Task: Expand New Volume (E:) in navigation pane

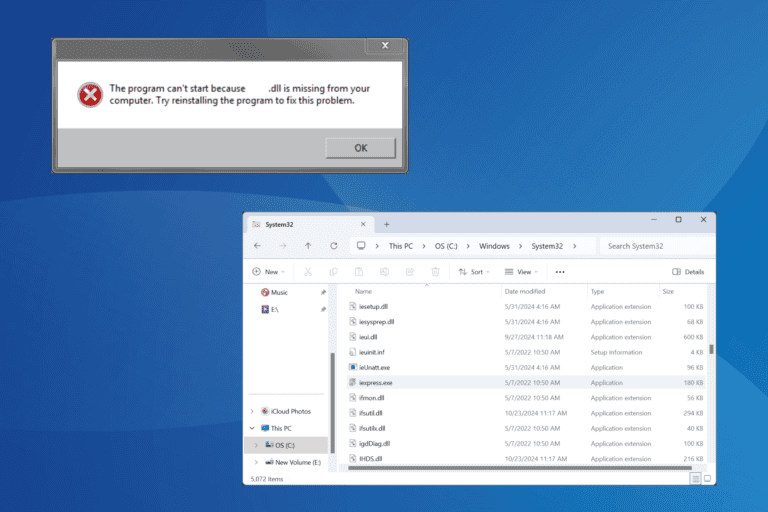Action: [256, 463]
